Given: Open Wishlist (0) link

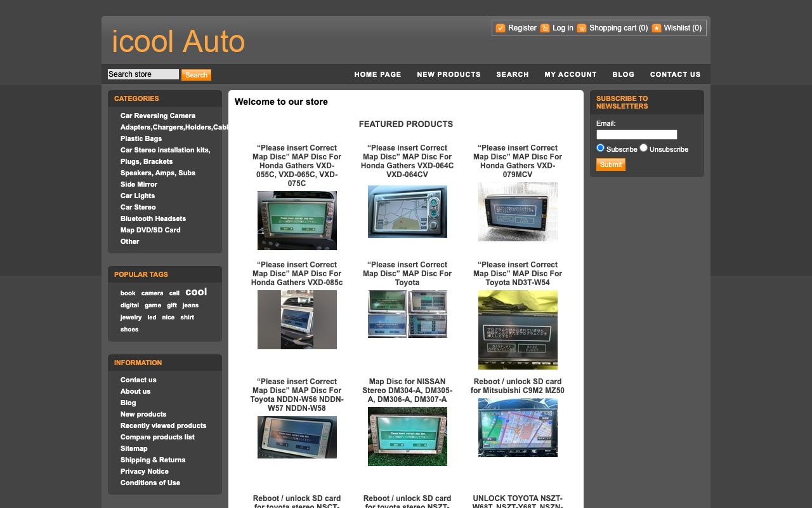Looking at the screenshot, I should tap(683, 28).
